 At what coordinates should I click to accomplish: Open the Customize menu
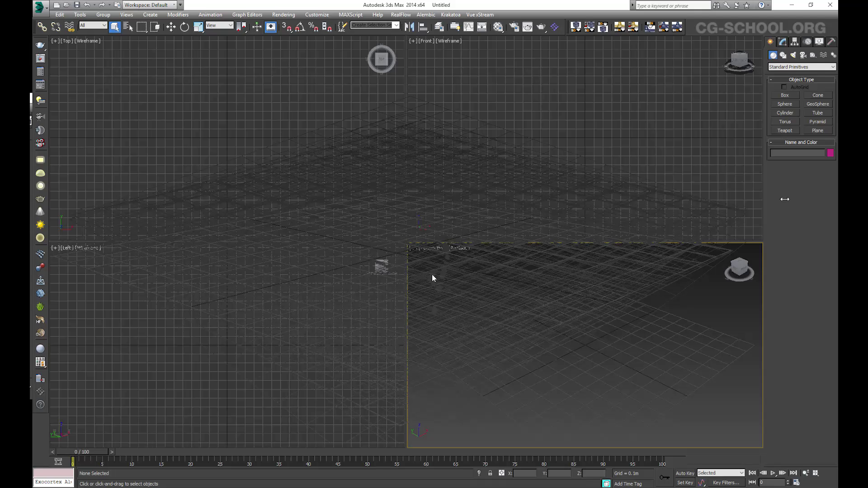pos(317,15)
